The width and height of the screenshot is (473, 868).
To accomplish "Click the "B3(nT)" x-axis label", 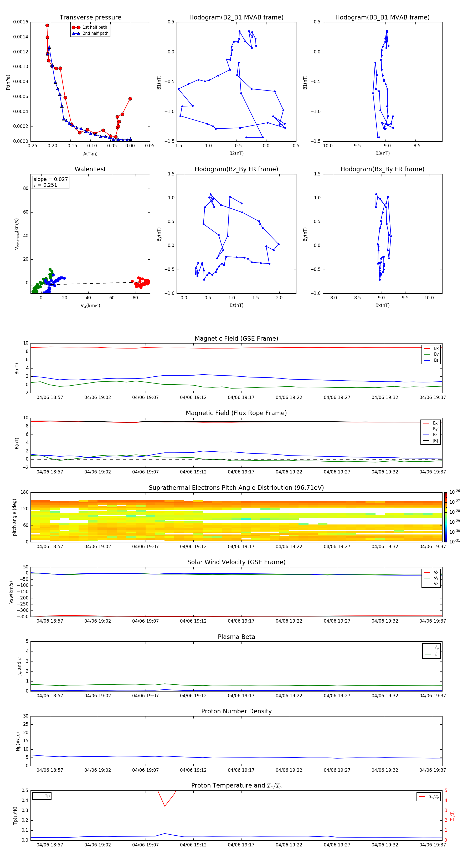I will click(382, 153).
